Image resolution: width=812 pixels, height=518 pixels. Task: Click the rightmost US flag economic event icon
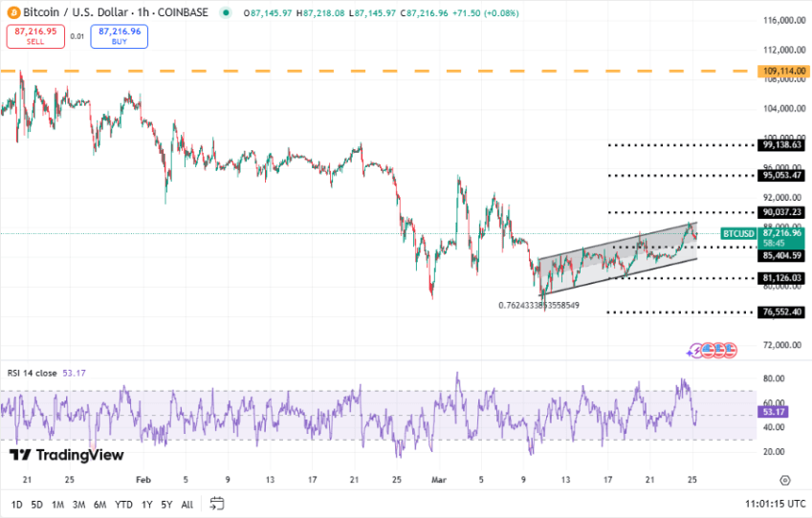(731, 350)
